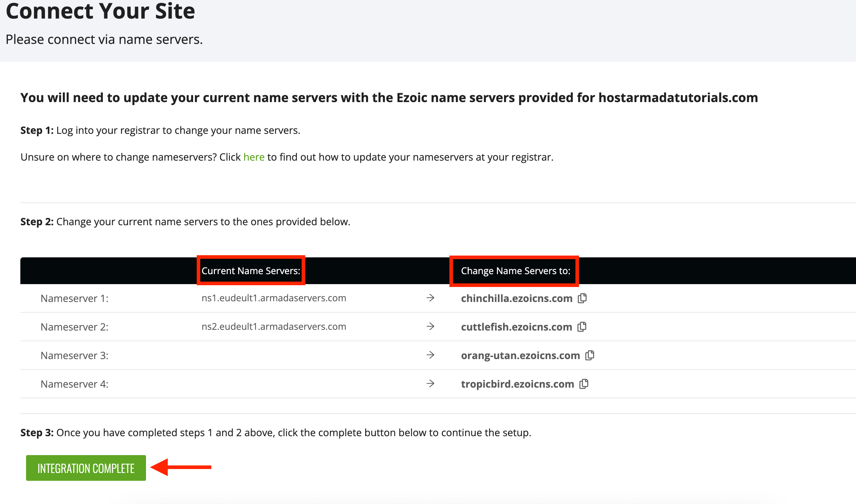Click the Nameserver 2: row label
The image size is (856, 504).
(75, 327)
